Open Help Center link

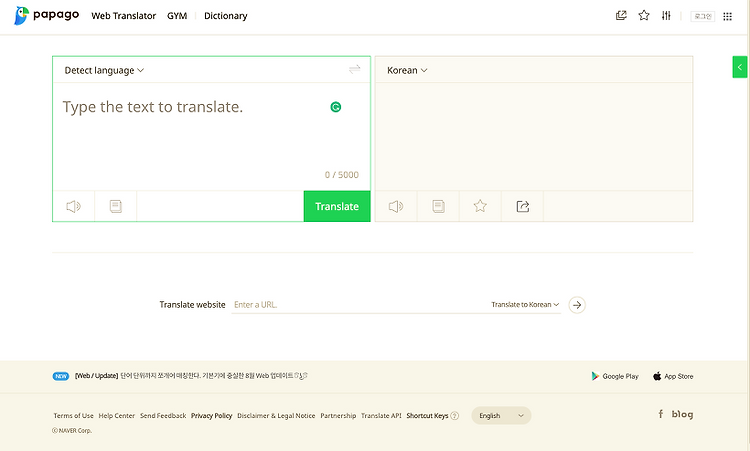tap(117, 416)
